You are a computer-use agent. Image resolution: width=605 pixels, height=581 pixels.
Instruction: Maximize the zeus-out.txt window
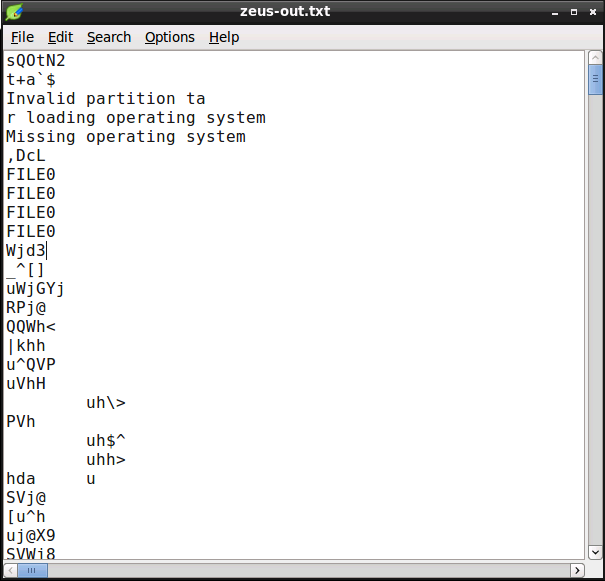[x=574, y=12]
